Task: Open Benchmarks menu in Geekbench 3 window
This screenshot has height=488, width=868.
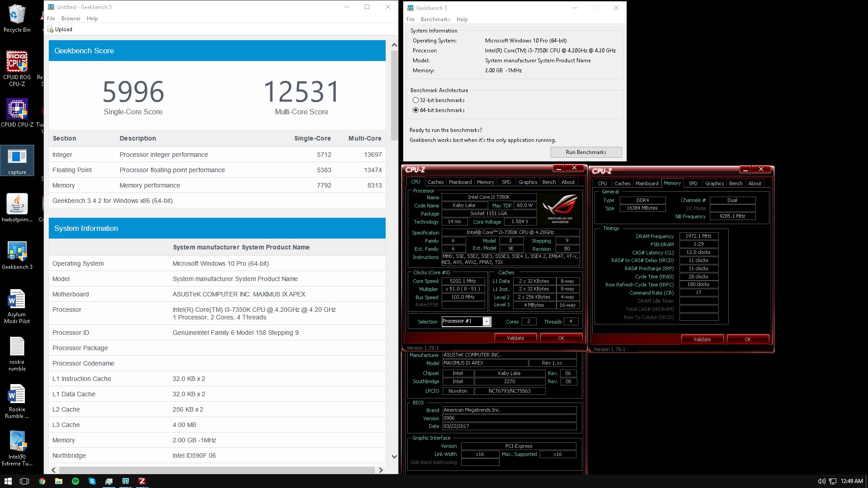Action: pos(435,19)
